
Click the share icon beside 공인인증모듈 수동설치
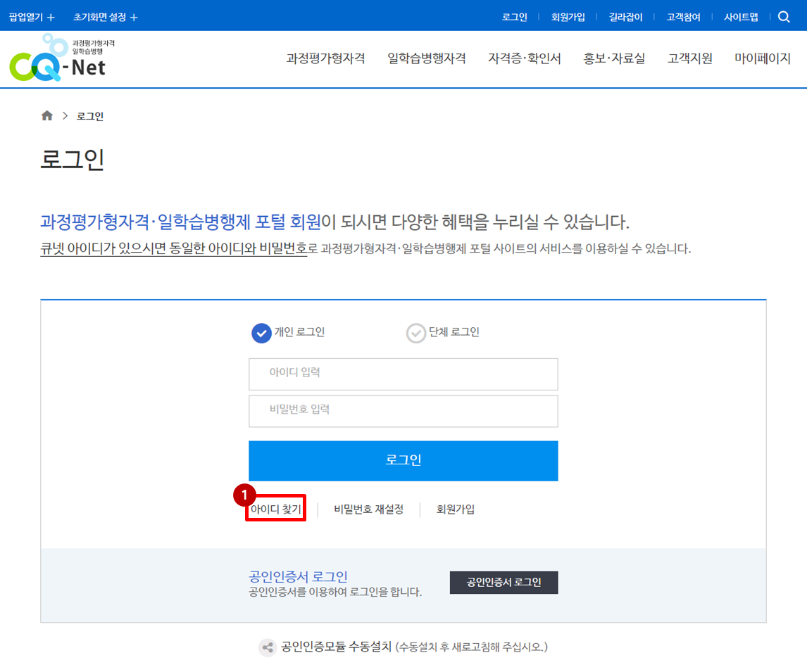click(268, 647)
